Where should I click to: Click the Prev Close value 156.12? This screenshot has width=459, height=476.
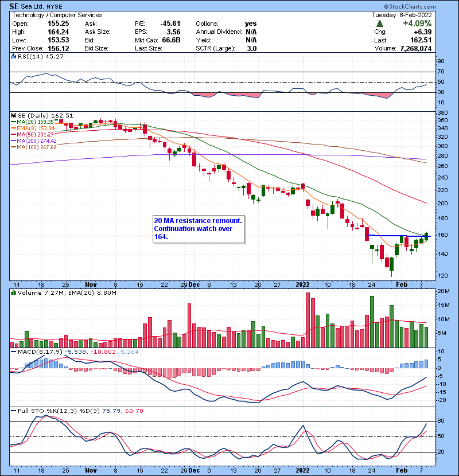coord(59,49)
